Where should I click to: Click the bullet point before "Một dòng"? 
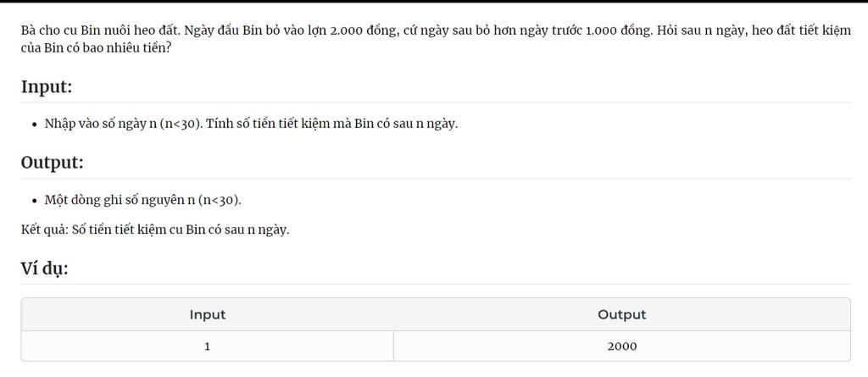[34, 201]
